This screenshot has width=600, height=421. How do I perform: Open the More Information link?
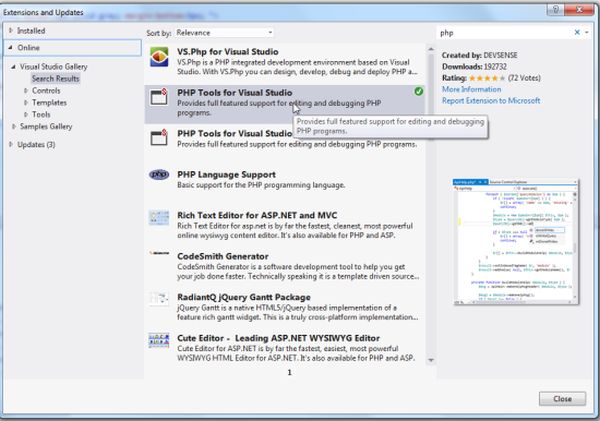click(471, 89)
